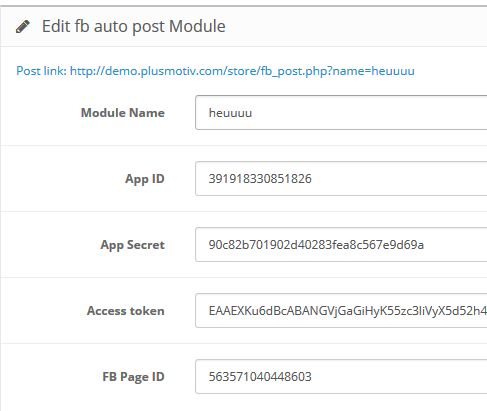
Task: Click the 'Post link:' prefix text
Action: coord(41,71)
